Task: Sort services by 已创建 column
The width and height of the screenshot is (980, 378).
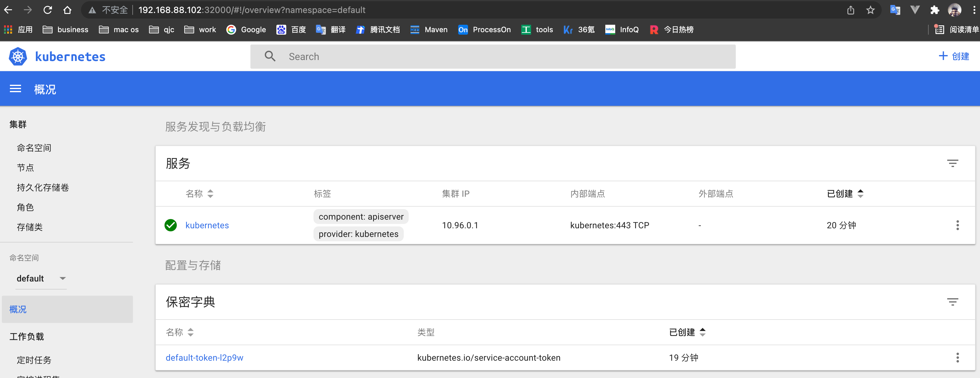Action: coord(845,194)
